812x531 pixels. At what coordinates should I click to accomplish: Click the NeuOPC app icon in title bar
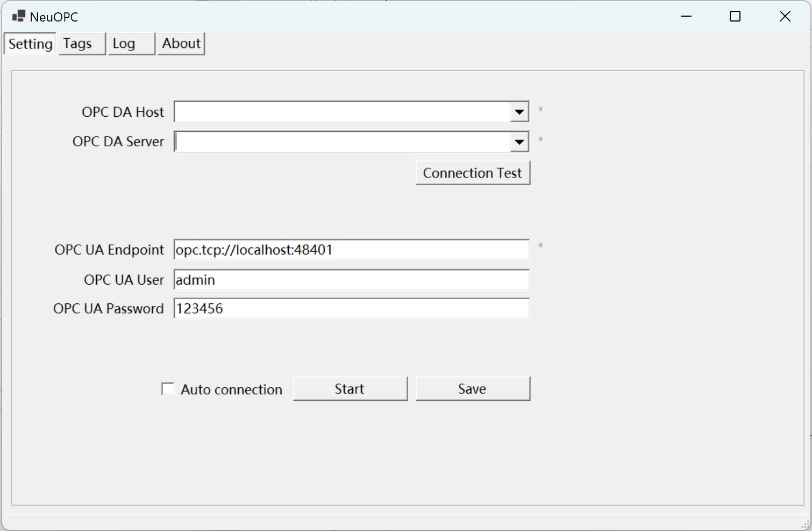pos(18,16)
